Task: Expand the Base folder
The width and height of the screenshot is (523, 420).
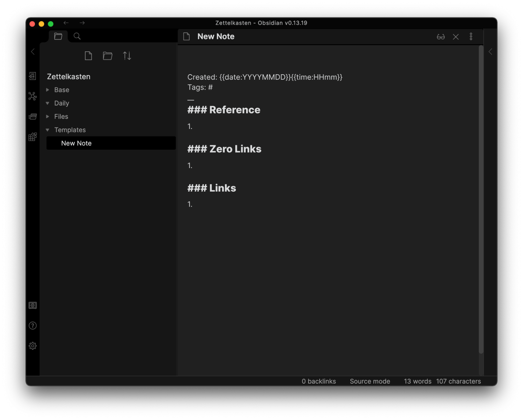Action: pos(48,90)
